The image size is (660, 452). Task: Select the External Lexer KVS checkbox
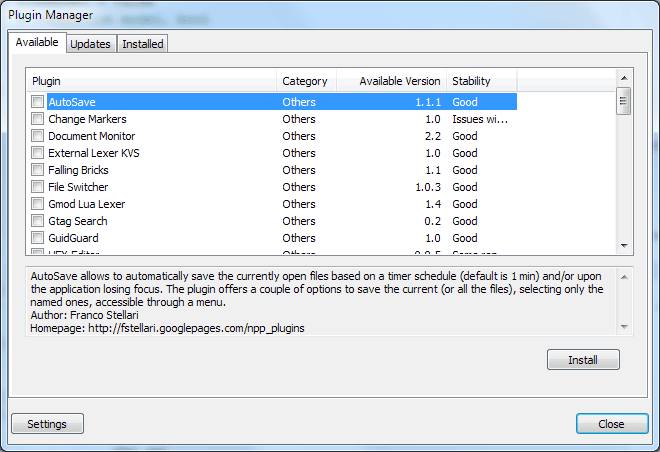point(37,153)
